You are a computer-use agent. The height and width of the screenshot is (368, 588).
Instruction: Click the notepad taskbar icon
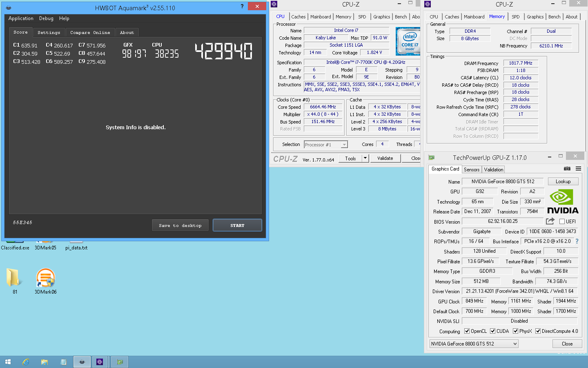click(63, 362)
